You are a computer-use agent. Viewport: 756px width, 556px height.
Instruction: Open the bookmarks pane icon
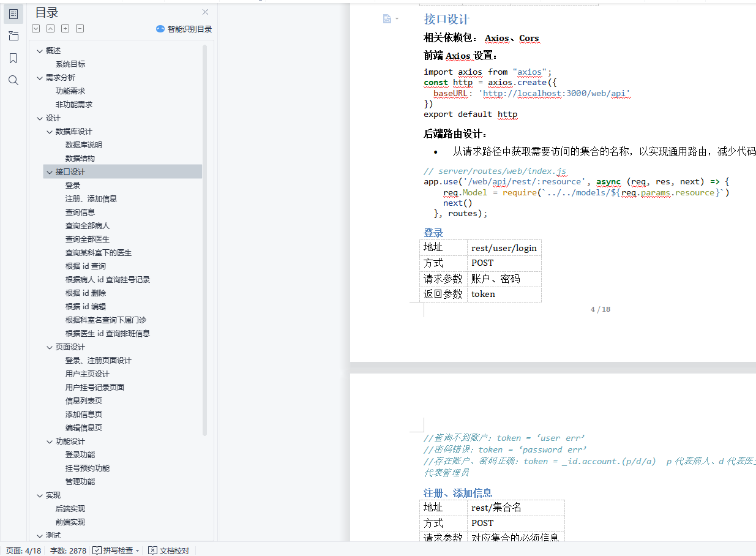tap(13, 58)
